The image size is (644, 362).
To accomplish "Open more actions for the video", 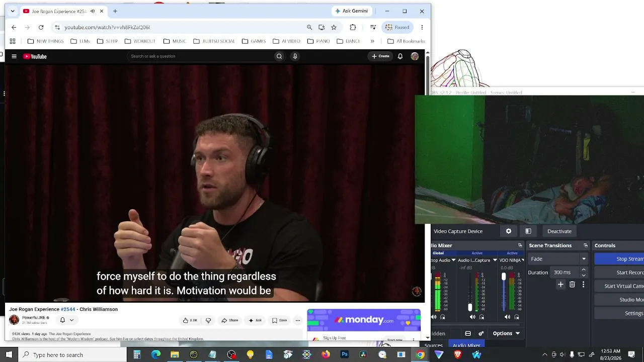I will (298, 320).
